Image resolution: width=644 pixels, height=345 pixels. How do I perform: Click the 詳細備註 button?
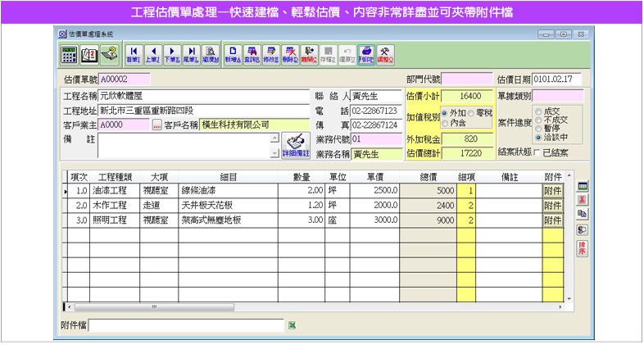point(296,145)
